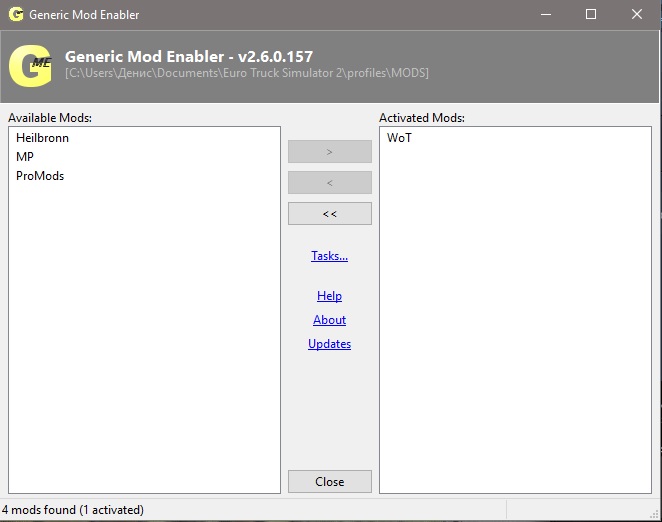Click the Close button
This screenshot has width=662, height=522.
[330, 481]
